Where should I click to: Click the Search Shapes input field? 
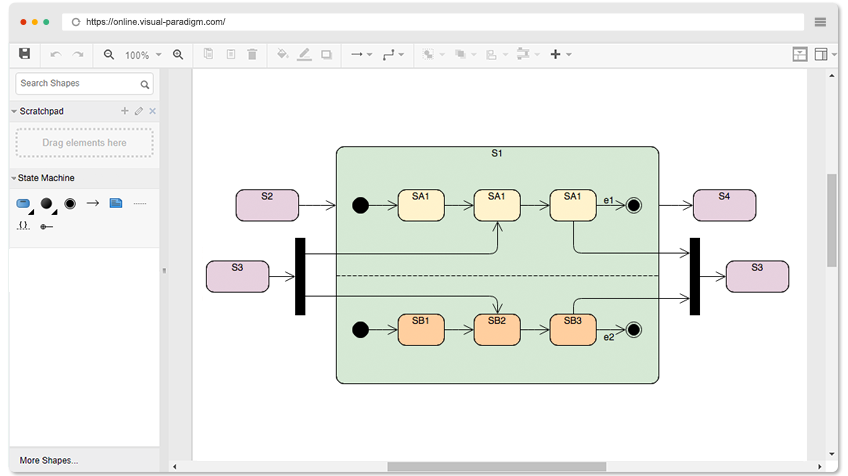76,84
